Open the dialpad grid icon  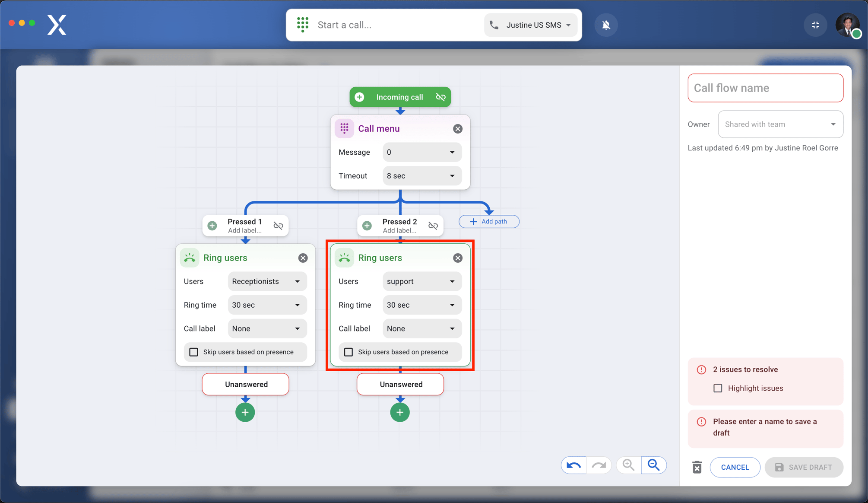pos(303,25)
